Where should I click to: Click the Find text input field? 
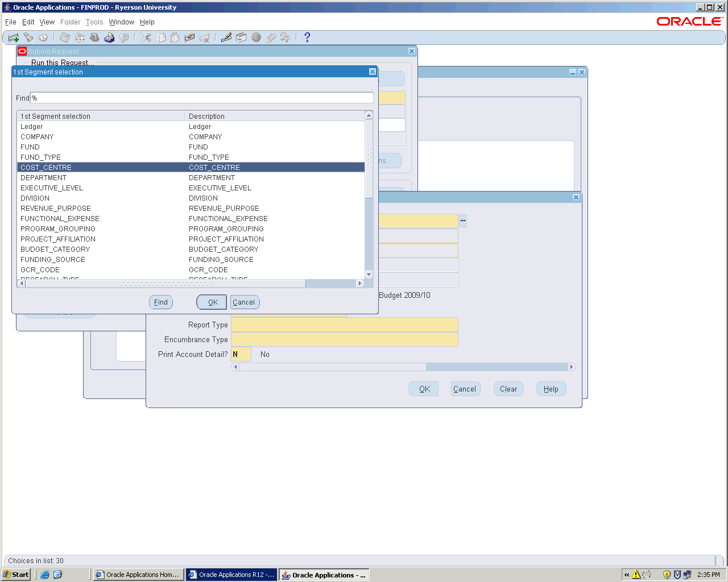click(202, 98)
